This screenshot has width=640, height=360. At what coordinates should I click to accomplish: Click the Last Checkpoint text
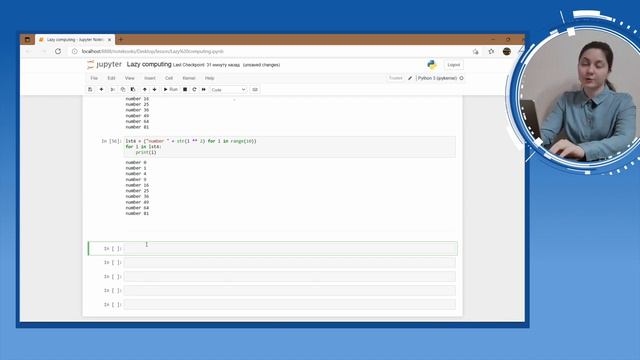pyautogui.click(x=207, y=65)
